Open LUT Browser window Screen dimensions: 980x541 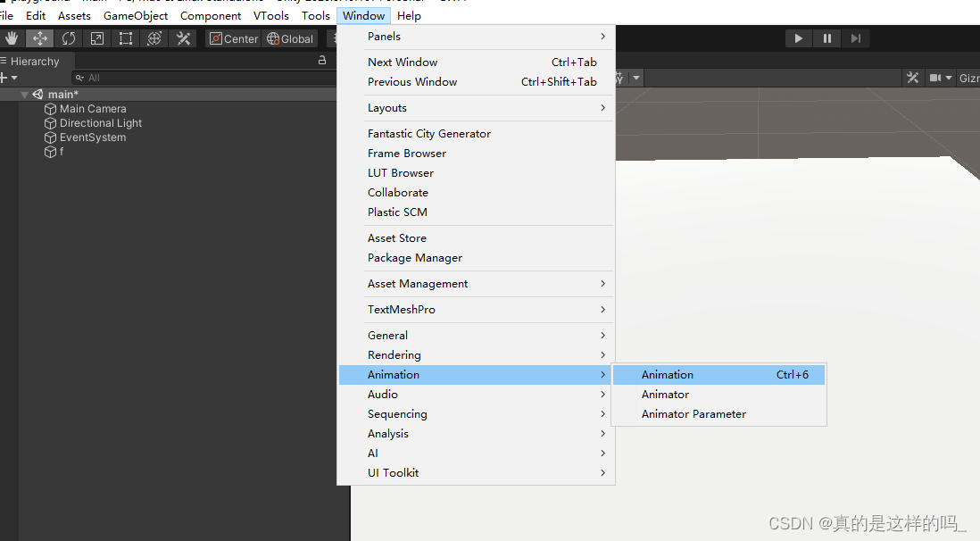477,172
